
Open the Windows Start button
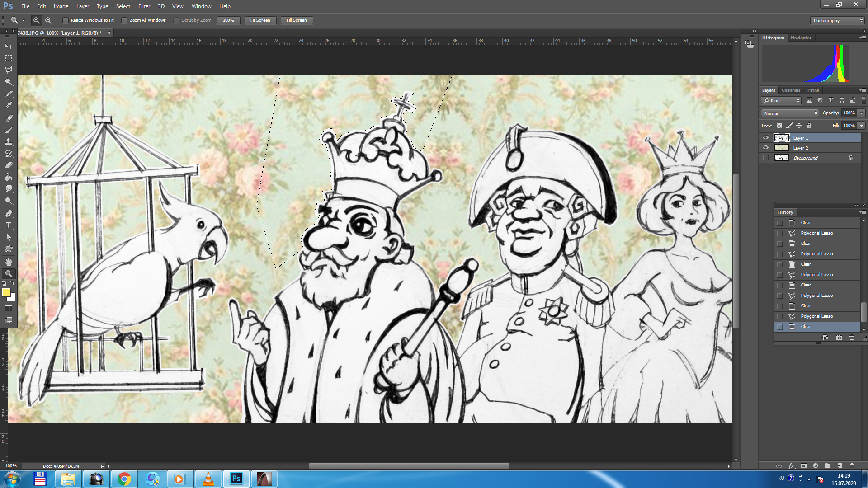click(x=12, y=479)
